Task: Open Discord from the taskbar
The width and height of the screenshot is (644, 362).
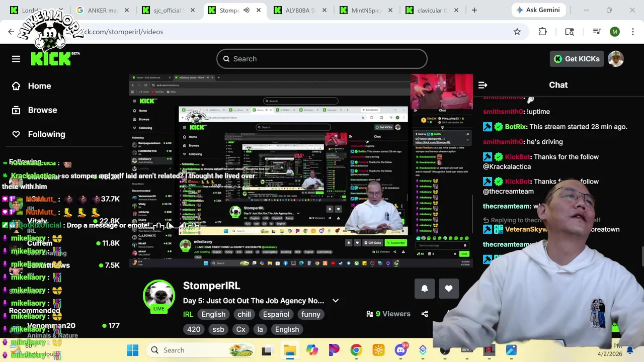Action: pos(401,350)
